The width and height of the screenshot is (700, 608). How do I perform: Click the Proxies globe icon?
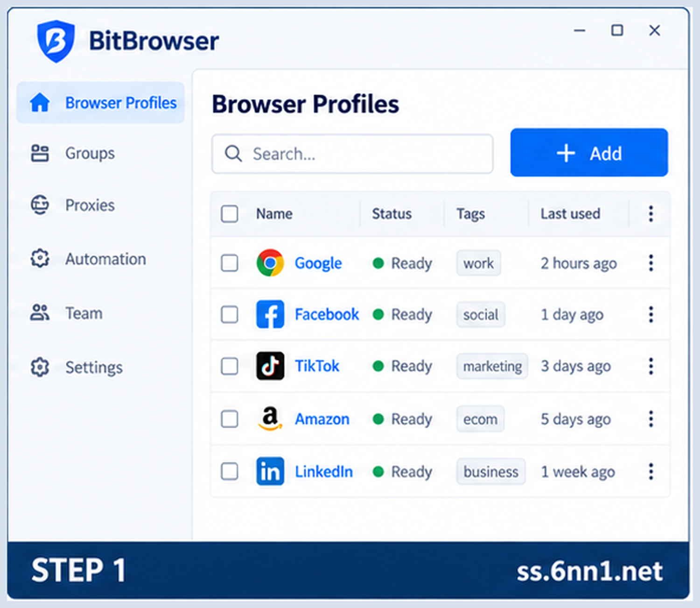click(40, 205)
